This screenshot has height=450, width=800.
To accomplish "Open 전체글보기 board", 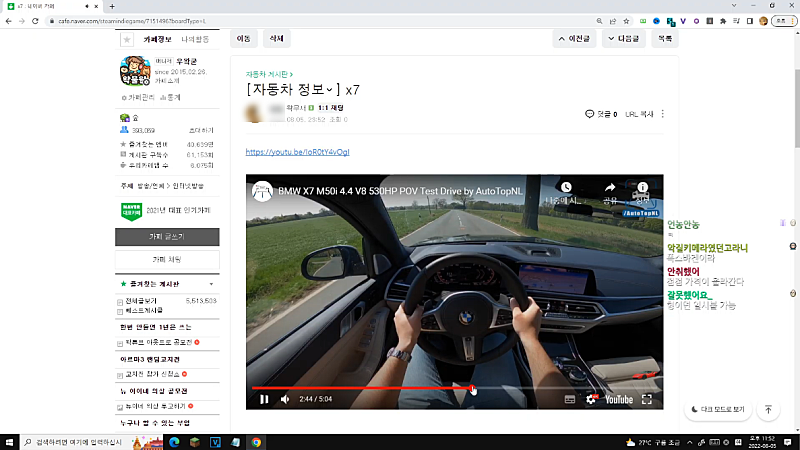I will pyautogui.click(x=141, y=301).
